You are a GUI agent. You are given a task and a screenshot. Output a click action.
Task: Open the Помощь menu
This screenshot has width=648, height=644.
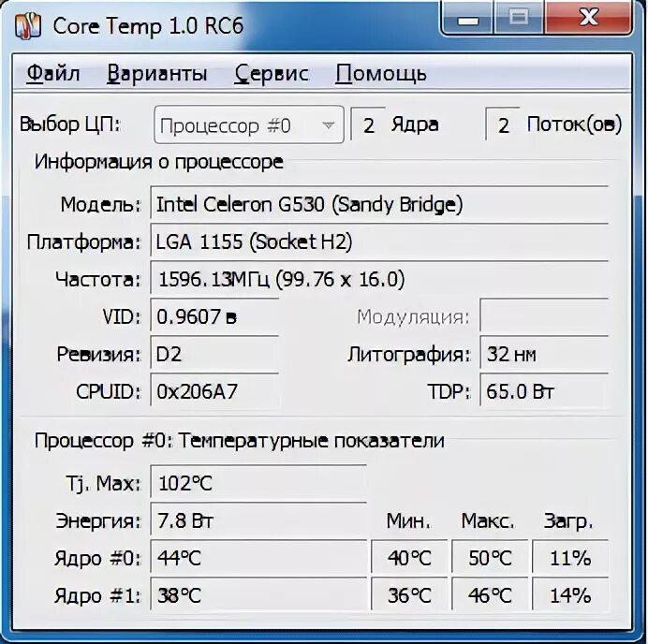click(380, 74)
